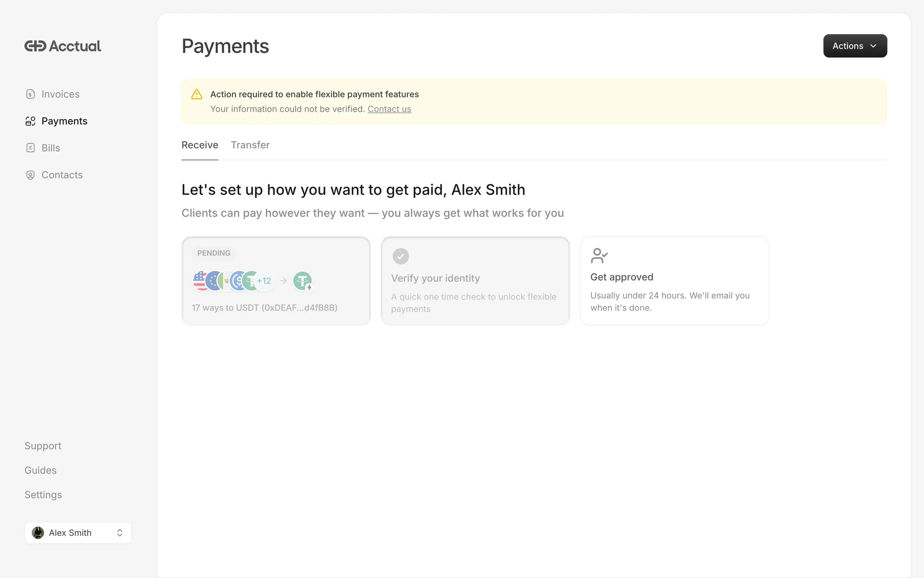Click the Bills sidebar icon
This screenshot has height=578, width=924.
pos(30,148)
